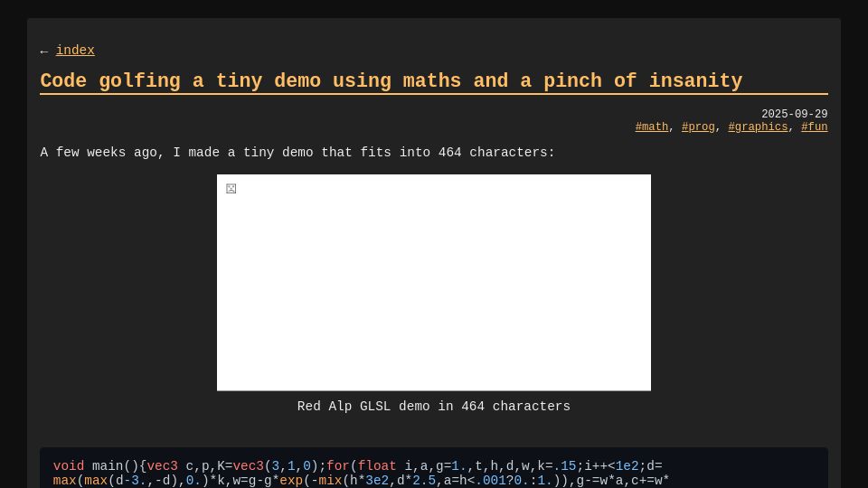Click the left arrow before index
Screen dimensions: 868x488
(x=44, y=52)
